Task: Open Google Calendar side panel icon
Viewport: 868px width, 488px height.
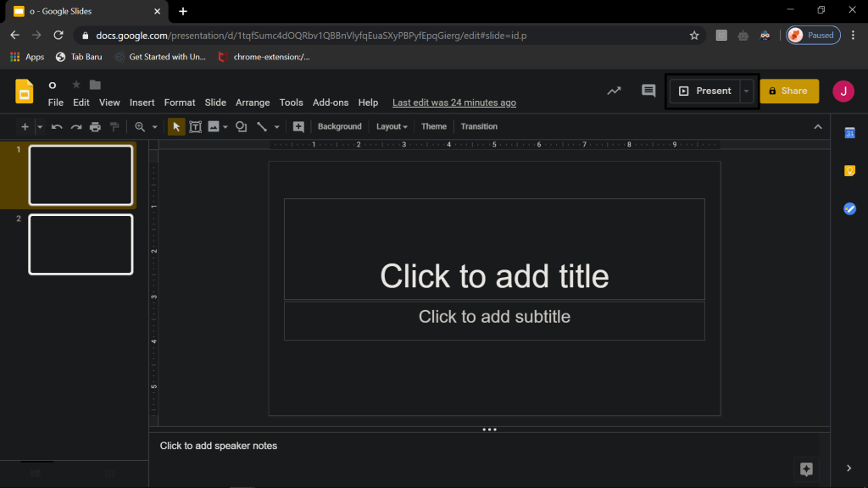Action: coord(849,133)
